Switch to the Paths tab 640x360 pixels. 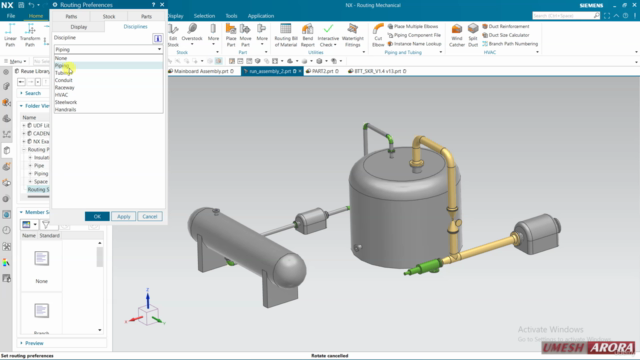point(71,16)
